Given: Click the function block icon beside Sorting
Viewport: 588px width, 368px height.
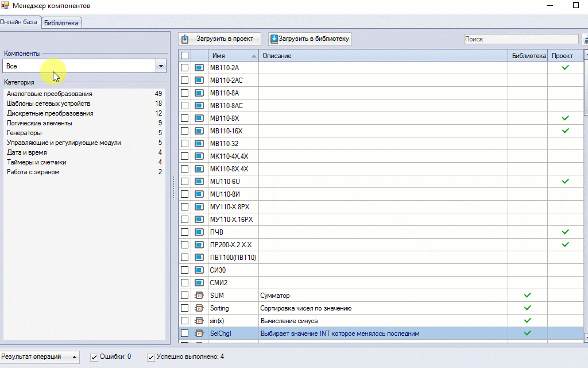Looking at the screenshot, I should 199,308.
